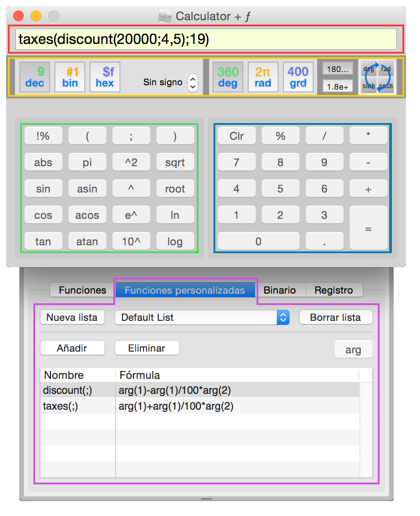Click the digit 9 key
The image size is (420, 516).
(x=324, y=162)
